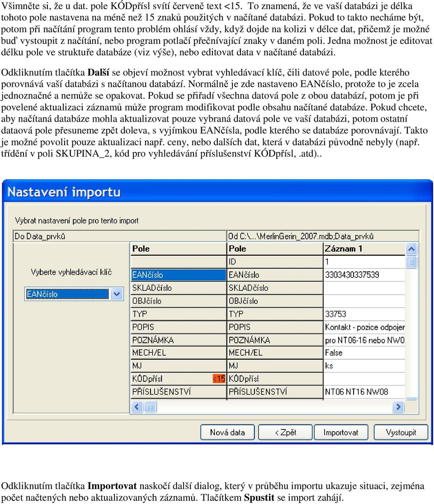Select KÓDpřísl in the left Pole column
The image size is (434, 504).
point(179,379)
